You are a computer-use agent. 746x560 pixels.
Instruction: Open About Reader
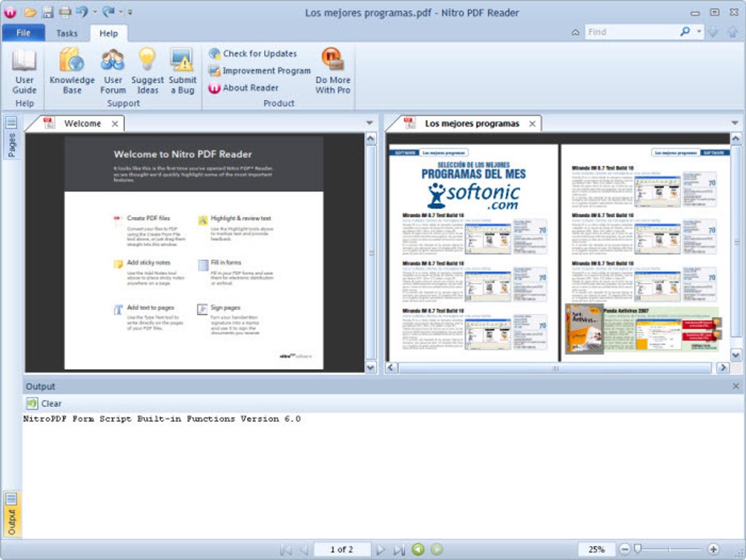pos(244,88)
